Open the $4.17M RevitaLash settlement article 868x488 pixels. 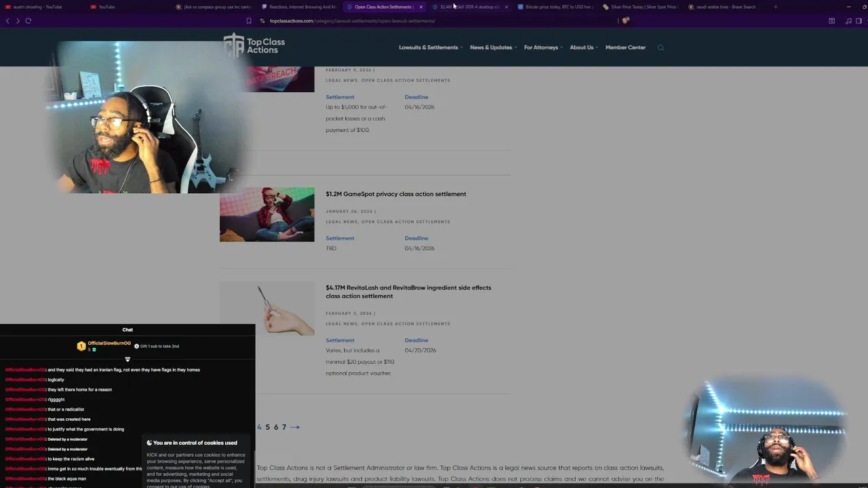408,291
